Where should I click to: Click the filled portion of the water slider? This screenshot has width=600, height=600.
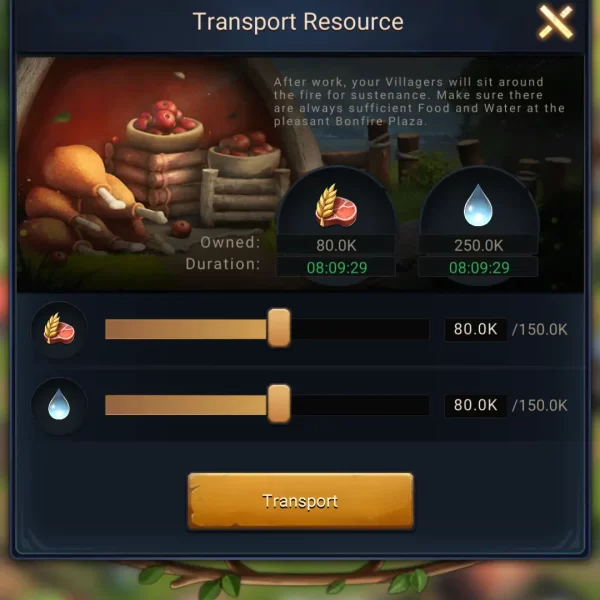click(x=186, y=405)
